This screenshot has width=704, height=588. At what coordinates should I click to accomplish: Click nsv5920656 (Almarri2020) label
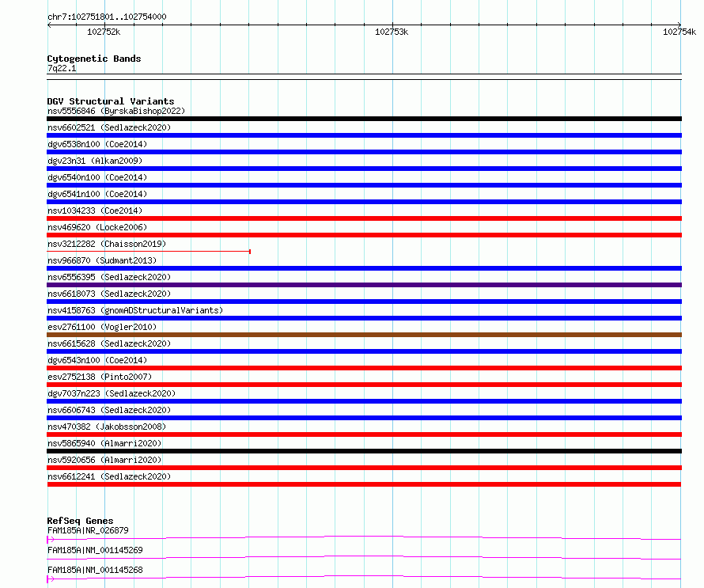[x=104, y=460]
